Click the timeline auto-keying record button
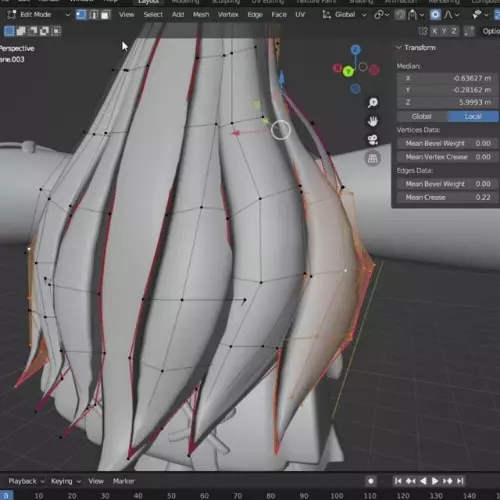The image size is (500, 500). pos(371,481)
